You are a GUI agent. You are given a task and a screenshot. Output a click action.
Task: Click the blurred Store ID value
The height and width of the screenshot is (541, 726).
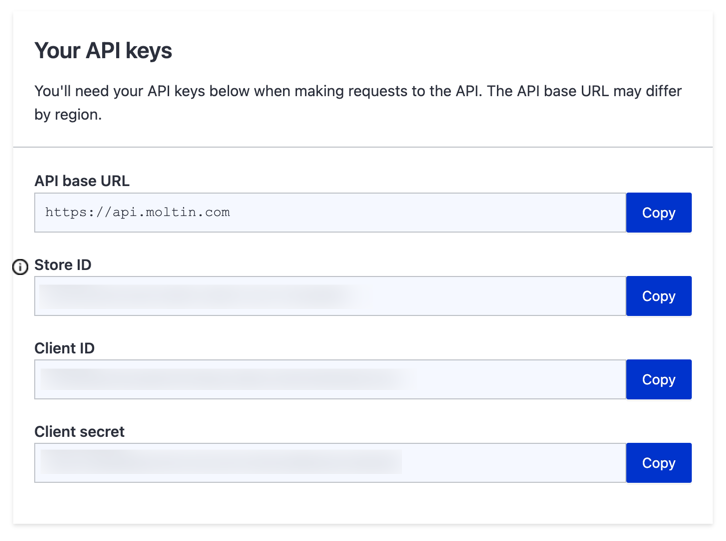(200, 296)
